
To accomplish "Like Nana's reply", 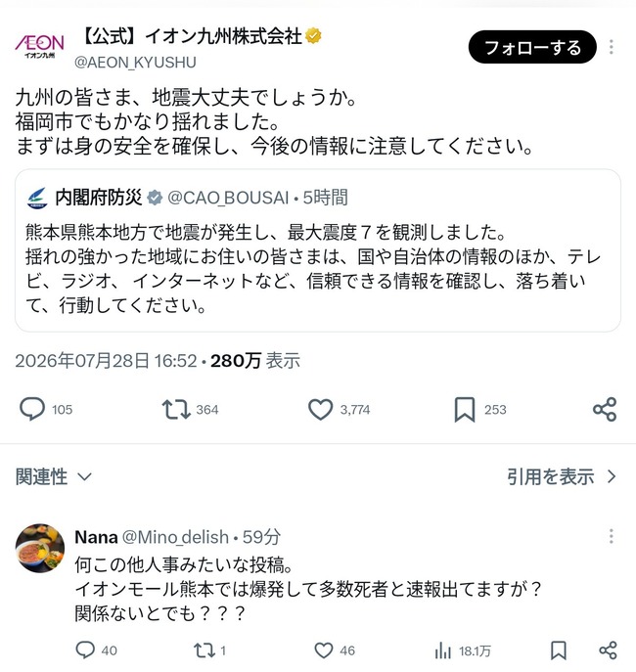I will [x=324, y=650].
